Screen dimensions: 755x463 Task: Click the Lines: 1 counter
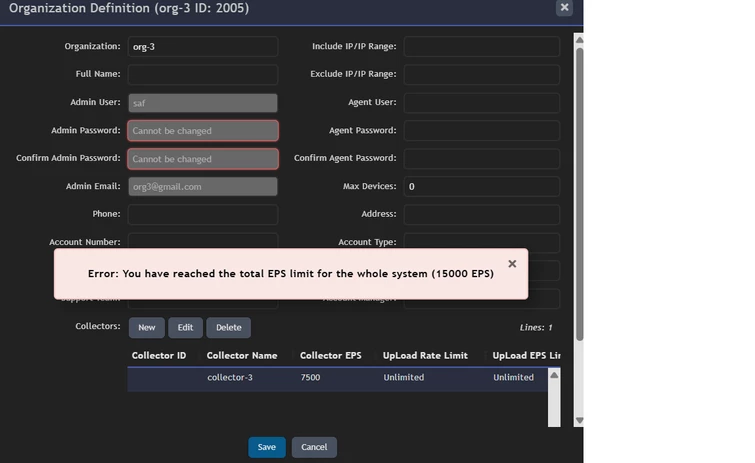[x=536, y=328]
